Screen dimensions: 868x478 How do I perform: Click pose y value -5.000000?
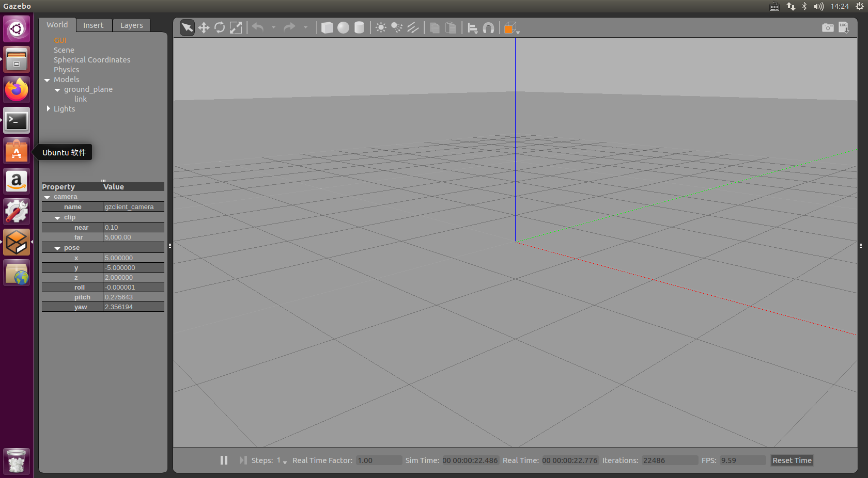click(133, 268)
